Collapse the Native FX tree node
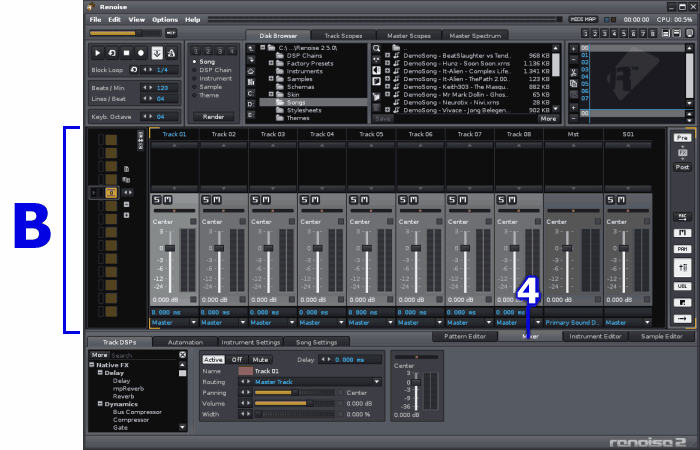This screenshot has width=700, height=450. click(x=92, y=365)
